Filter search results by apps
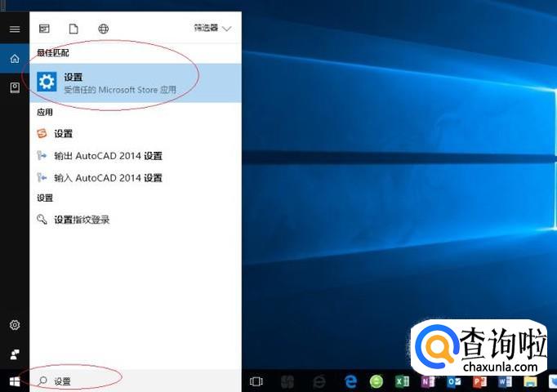This screenshot has width=557, height=392. (44, 29)
